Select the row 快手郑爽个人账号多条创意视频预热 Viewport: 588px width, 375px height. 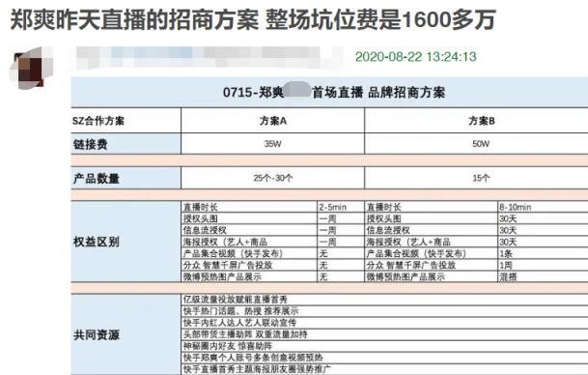coord(384,358)
